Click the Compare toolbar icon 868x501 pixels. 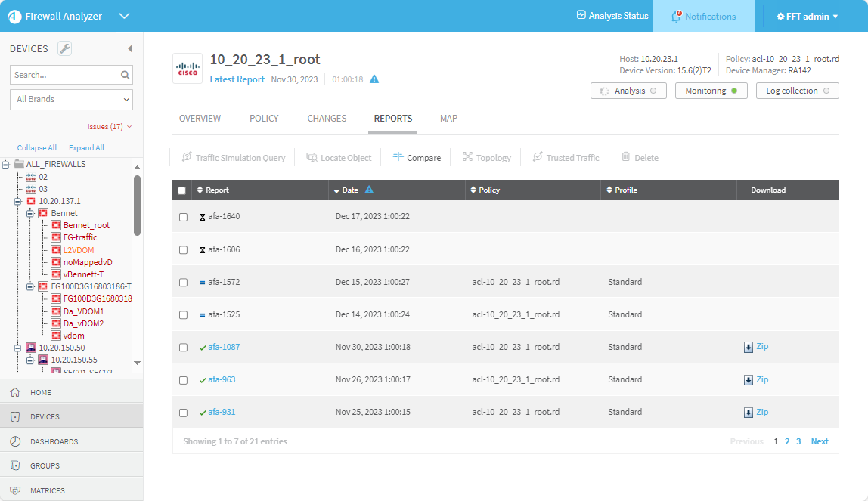tap(398, 157)
